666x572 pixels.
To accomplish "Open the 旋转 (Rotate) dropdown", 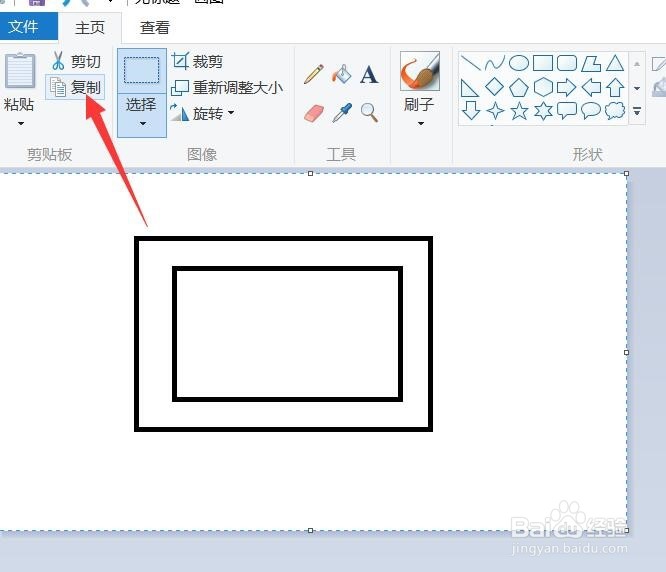I will (x=202, y=113).
